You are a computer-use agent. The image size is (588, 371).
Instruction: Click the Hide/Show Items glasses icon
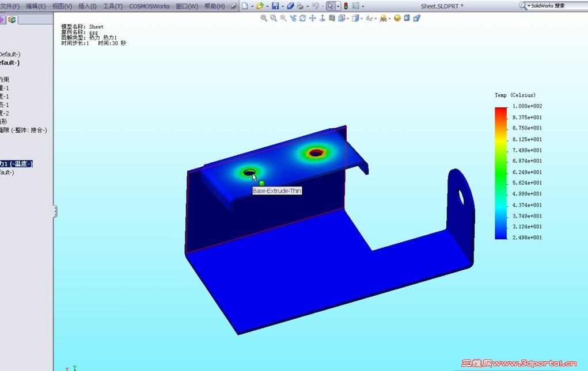pos(369,18)
